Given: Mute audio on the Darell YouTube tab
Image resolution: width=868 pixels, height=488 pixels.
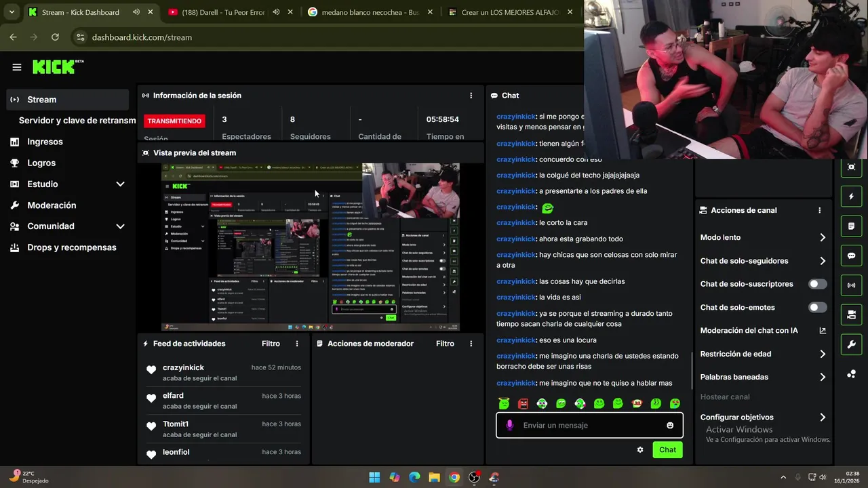Looking at the screenshot, I should (x=276, y=12).
